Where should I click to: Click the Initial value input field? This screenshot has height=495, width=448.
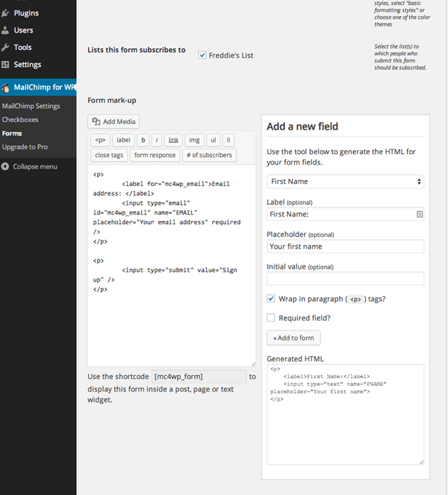click(345, 278)
